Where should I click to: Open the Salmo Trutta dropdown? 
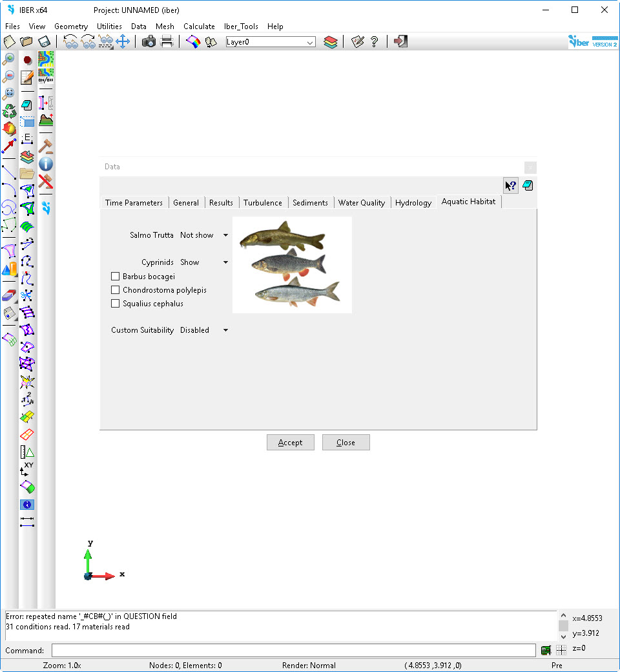(204, 235)
